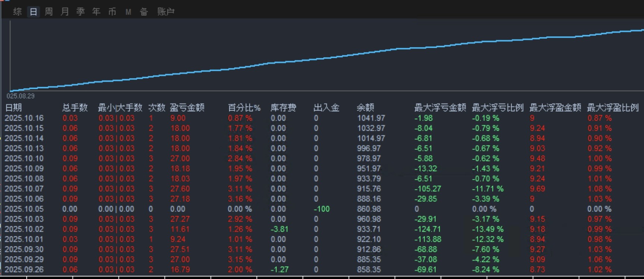Click the 最大浮亏比例 column header
Viewport: 644px width, 279px height.
[498, 108]
